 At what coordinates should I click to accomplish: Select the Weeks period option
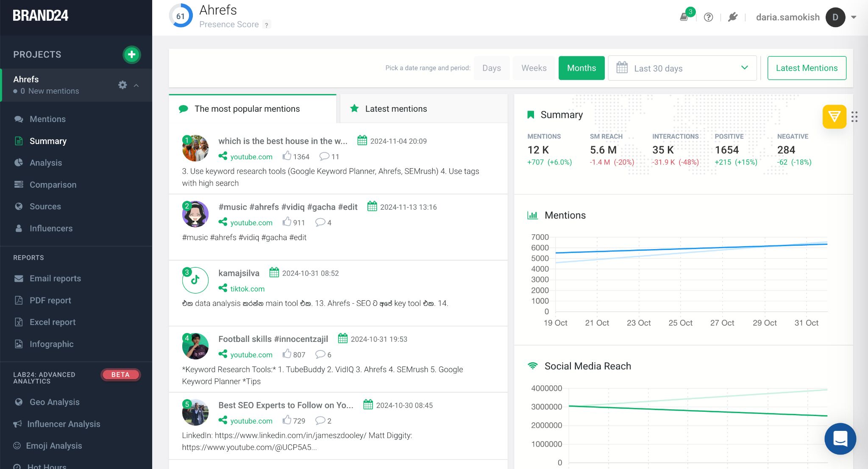click(x=534, y=68)
